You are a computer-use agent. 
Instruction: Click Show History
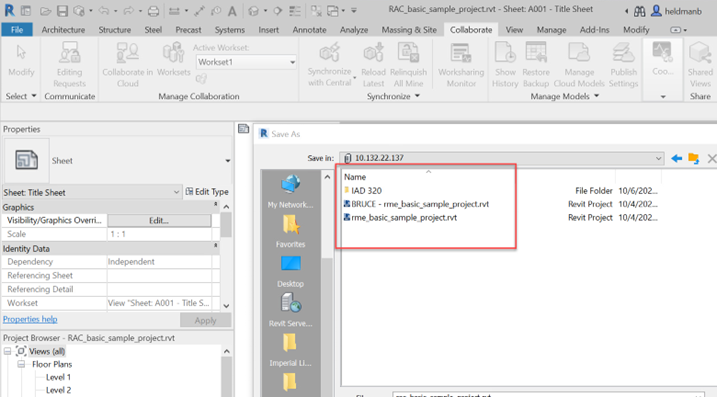505,64
